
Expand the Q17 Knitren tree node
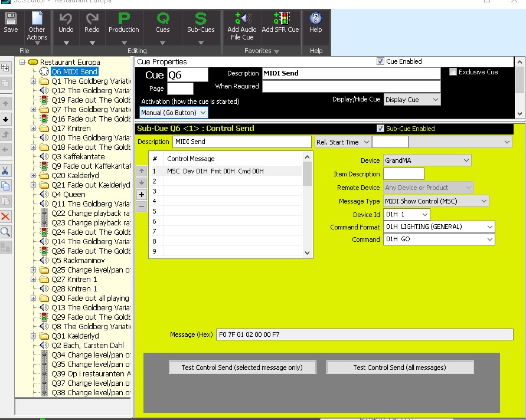point(34,129)
